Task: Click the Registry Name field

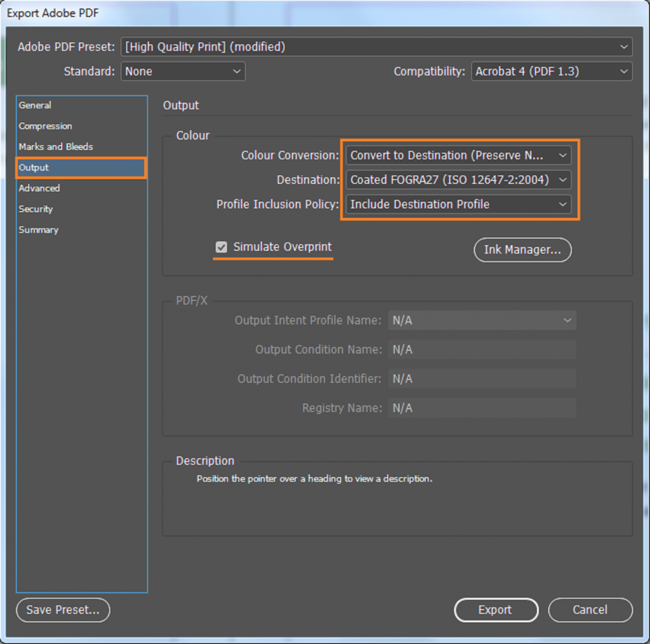Action: click(x=482, y=408)
